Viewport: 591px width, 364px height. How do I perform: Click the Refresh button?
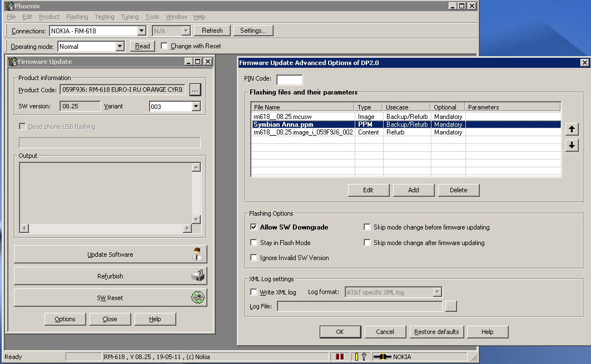pyautogui.click(x=212, y=31)
